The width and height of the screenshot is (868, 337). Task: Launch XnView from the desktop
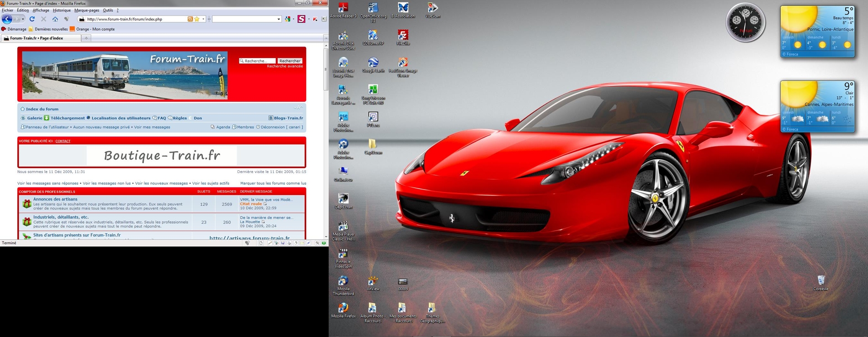373,284
